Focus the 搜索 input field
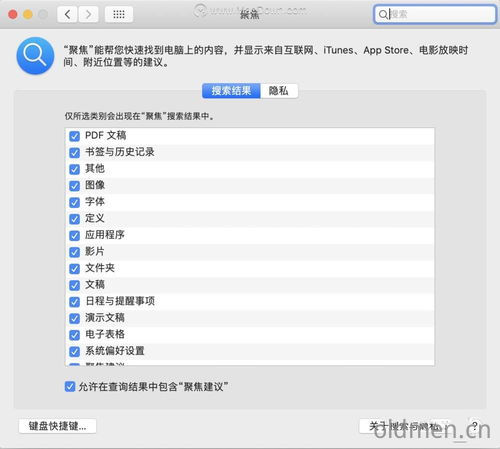500x449 pixels. 435,14
